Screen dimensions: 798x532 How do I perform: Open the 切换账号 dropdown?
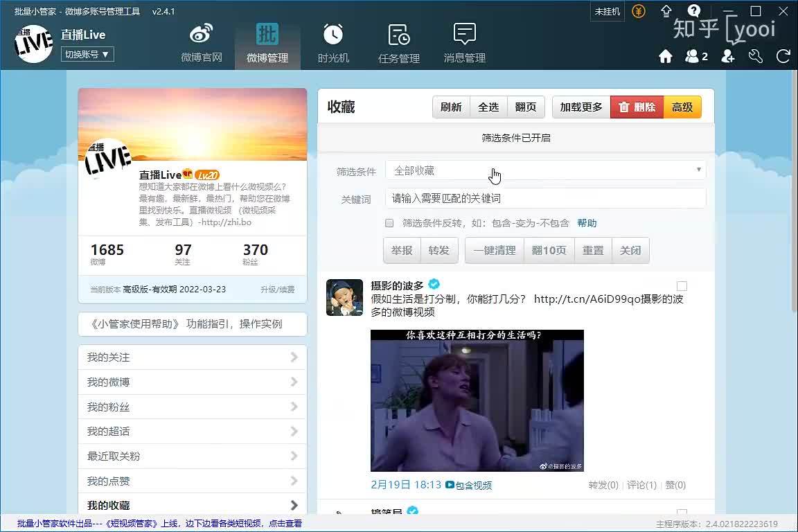point(87,54)
